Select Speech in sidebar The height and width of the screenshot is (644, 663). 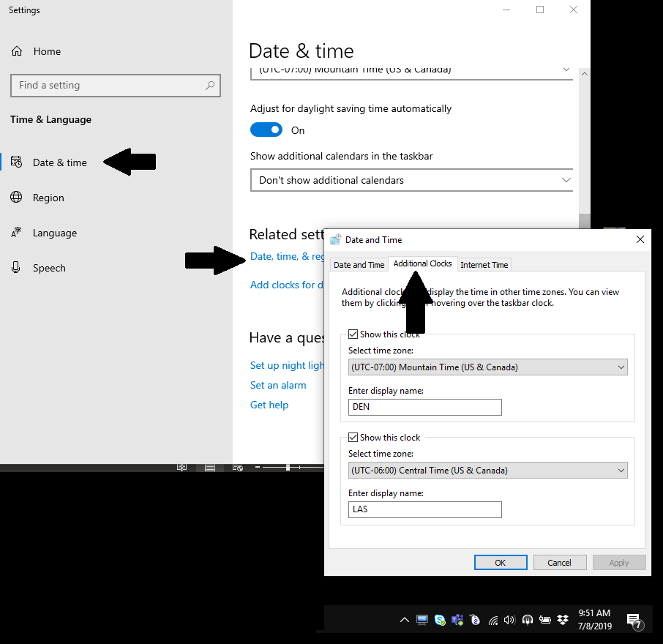[49, 268]
